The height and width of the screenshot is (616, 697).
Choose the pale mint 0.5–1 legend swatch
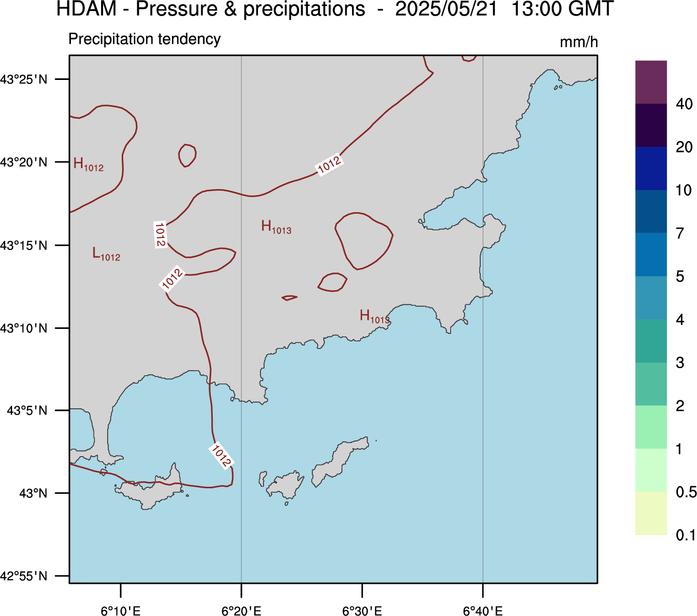[651, 471]
